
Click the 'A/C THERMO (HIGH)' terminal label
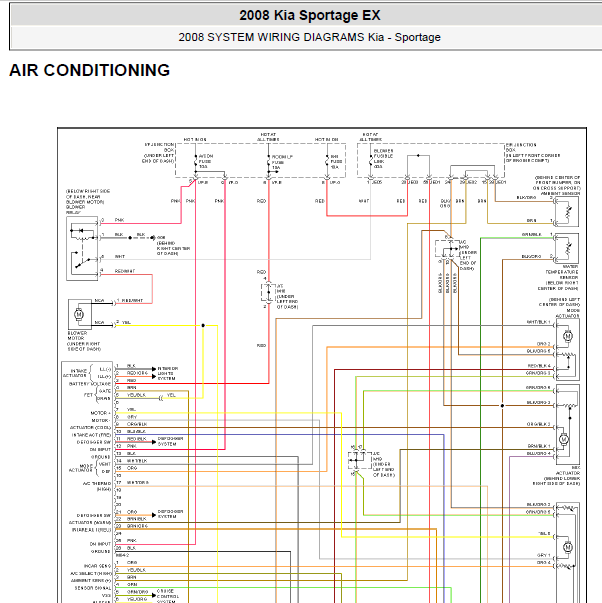pyautogui.click(x=97, y=486)
